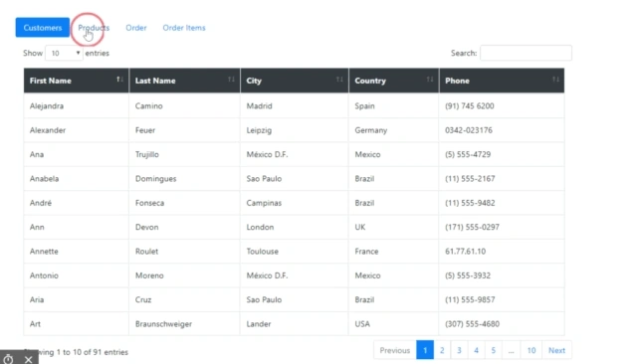636x364 pixels.
Task: Click the timer icon in bottom-left overlay
Action: (9, 359)
